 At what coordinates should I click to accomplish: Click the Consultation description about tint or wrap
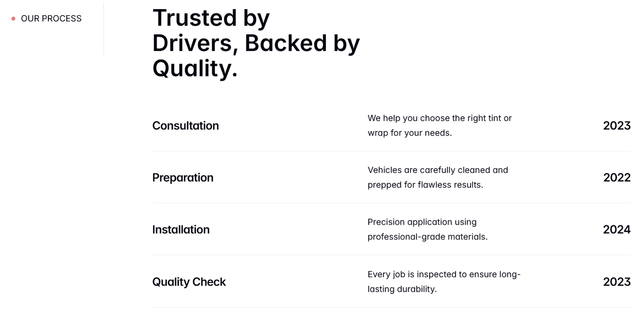pos(439,125)
